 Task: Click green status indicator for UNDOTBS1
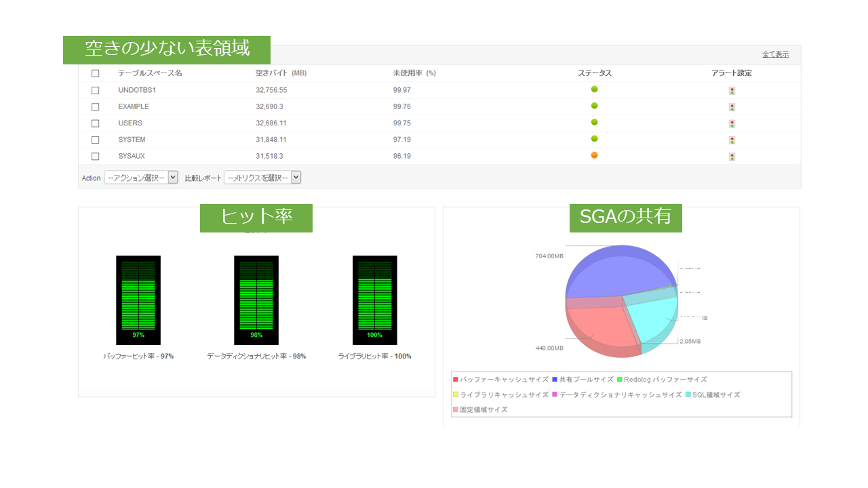(595, 89)
